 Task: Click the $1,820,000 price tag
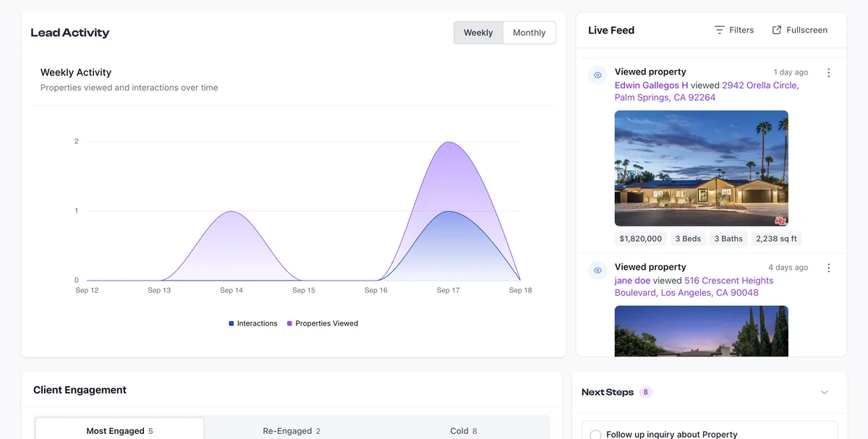[641, 239]
